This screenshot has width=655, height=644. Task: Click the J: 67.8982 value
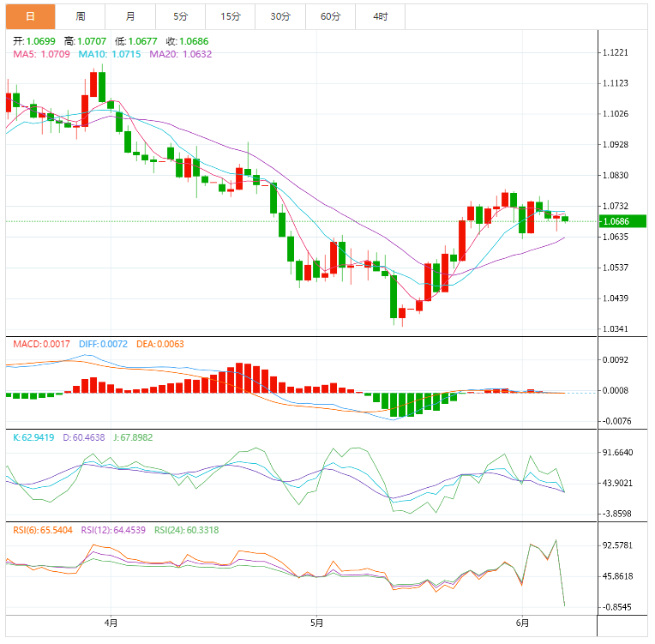[133, 437]
